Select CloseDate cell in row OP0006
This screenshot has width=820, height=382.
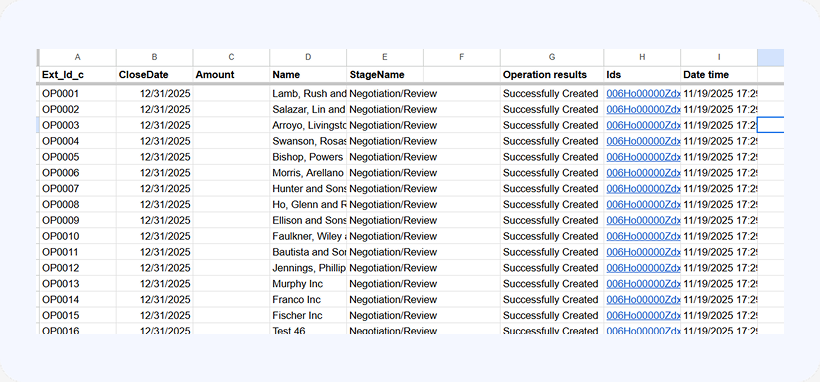[x=154, y=173]
